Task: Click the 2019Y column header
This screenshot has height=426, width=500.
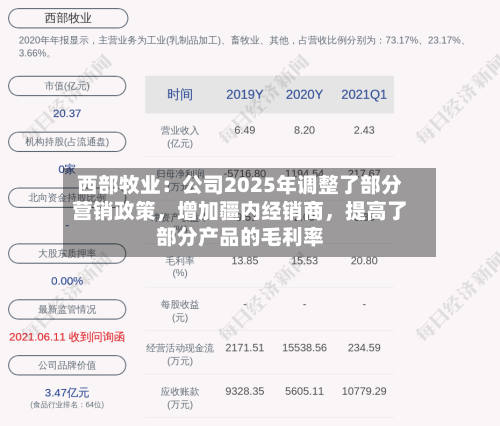Action: coord(245,95)
